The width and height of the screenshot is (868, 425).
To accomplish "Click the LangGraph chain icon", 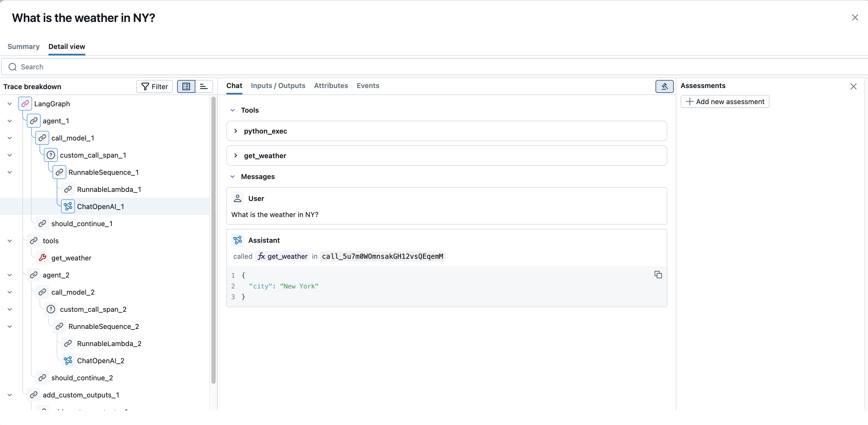I will pos(25,104).
